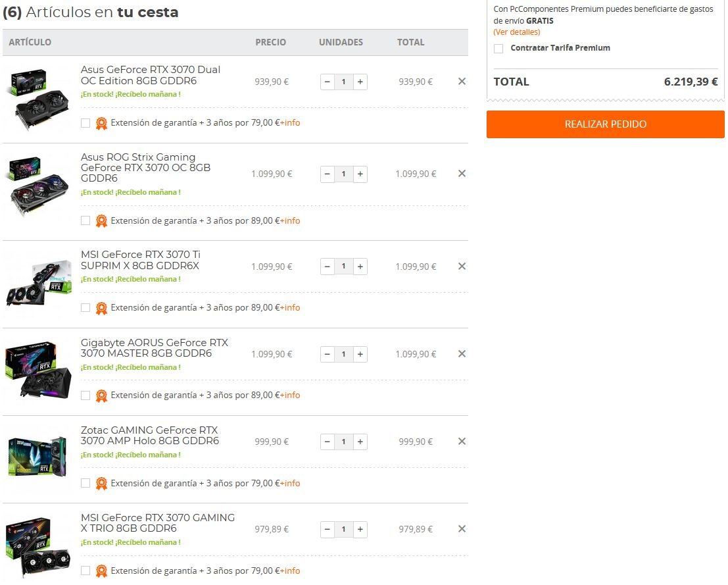Decrease units of Gigabyte AORUS MASTER

pos(328,354)
